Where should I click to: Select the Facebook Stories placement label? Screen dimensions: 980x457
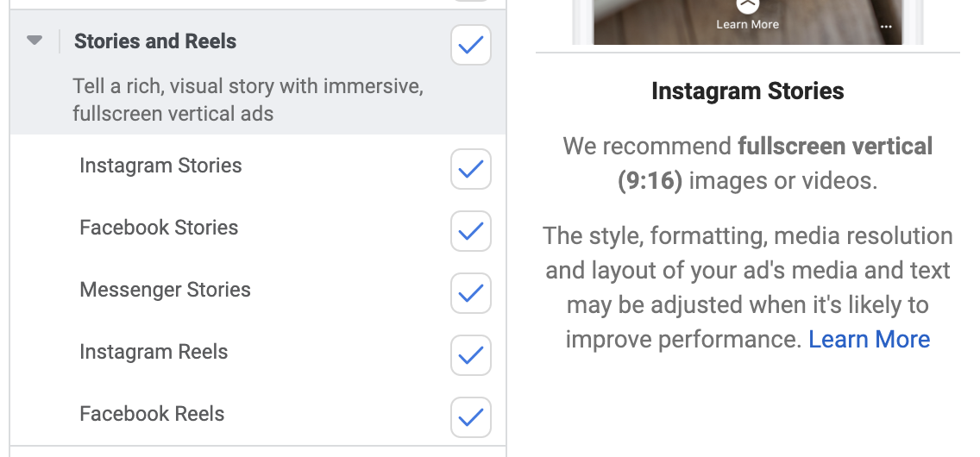coord(159,228)
